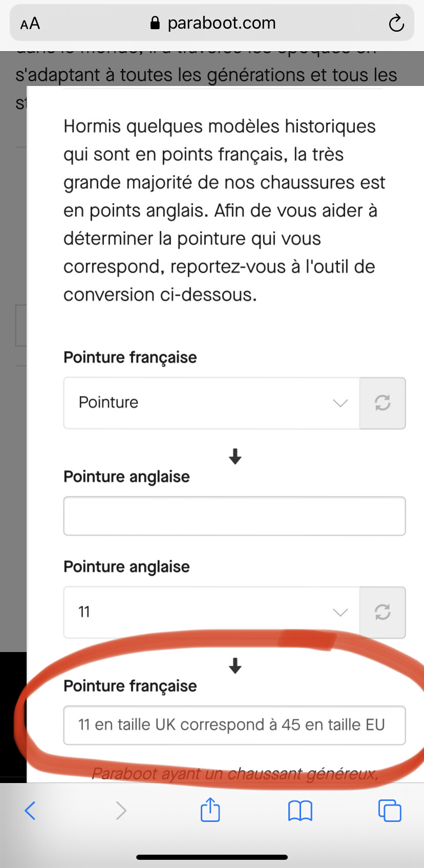The height and width of the screenshot is (868, 424).
Task: Open the Safari share sheet icon
Action: click(210, 810)
